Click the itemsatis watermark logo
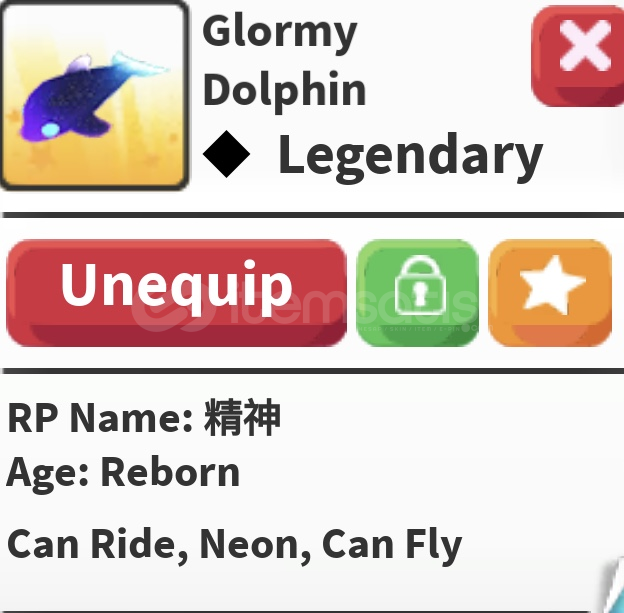This screenshot has width=624, height=613. (304, 310)
